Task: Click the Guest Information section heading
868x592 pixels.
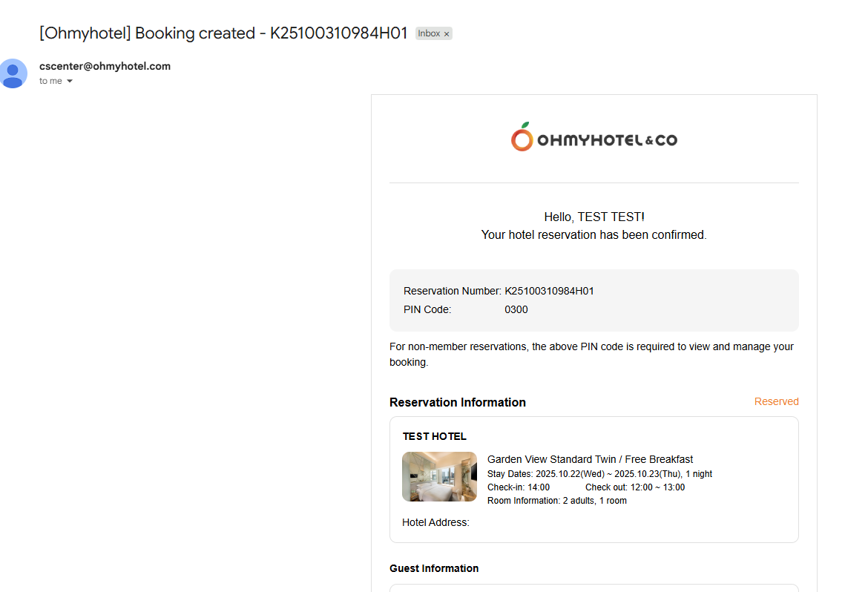Action: pos(434,568)
